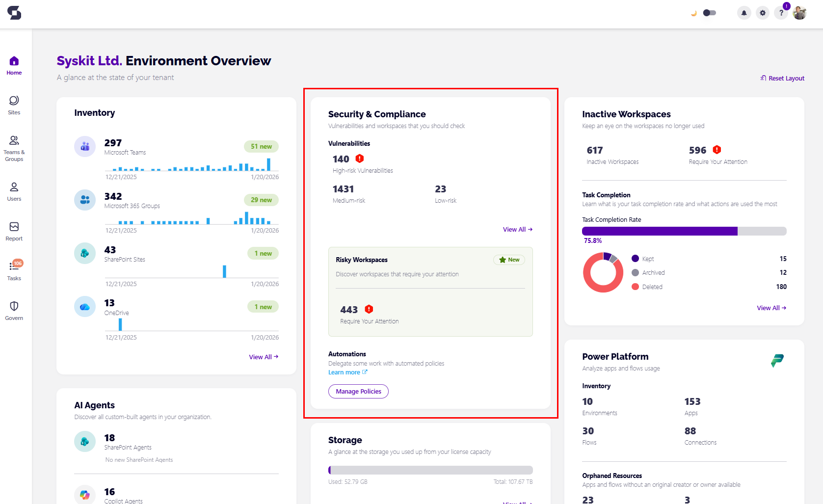
Task: Open the Tasks panel showing 106 badge
Action: pos(14,271)
